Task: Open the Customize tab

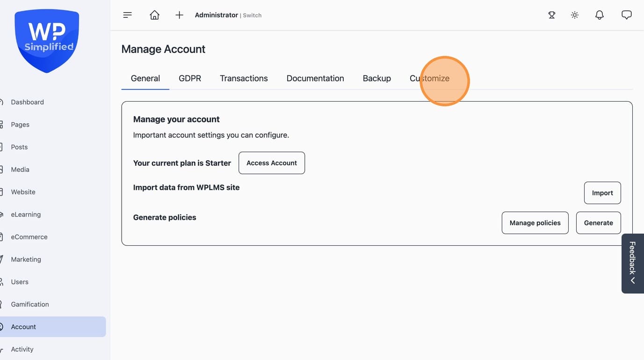Action: coord(429,78)
